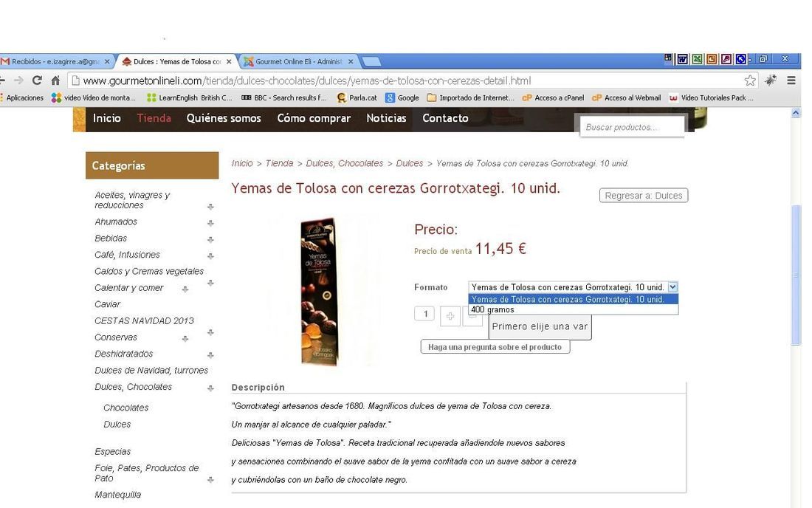Close the Recibidos Gmail tab
The height and width of the screenshot is (508, 812).
(107, 61)
